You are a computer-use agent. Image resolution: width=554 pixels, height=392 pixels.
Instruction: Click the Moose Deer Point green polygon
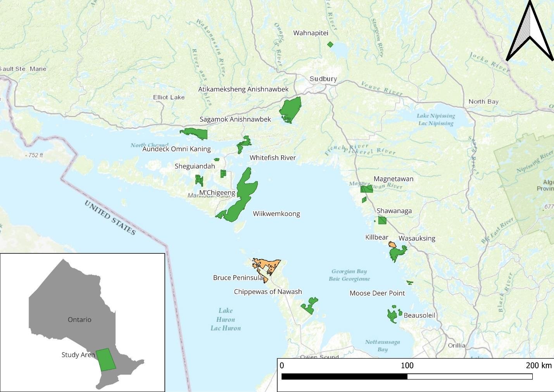coord(410,282)
